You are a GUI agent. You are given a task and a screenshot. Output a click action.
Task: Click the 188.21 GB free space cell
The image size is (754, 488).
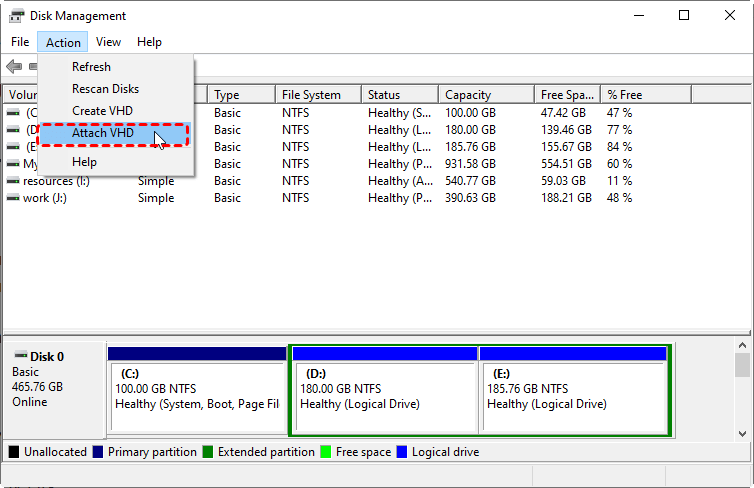click(566, 198)
